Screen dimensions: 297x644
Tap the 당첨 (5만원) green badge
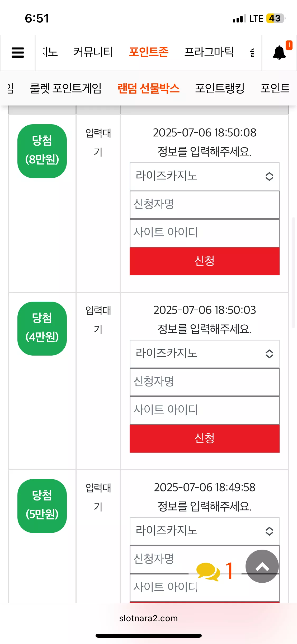[42, 506]
